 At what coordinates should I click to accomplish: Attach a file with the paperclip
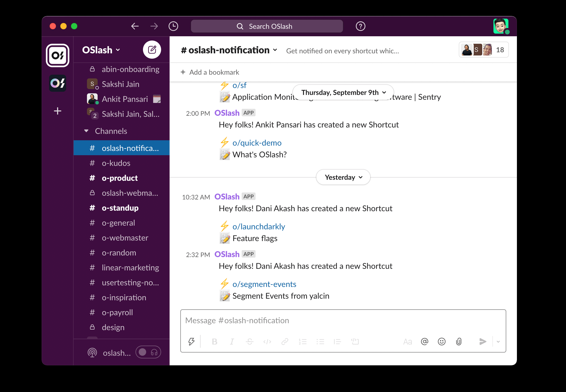coord(459,342)
